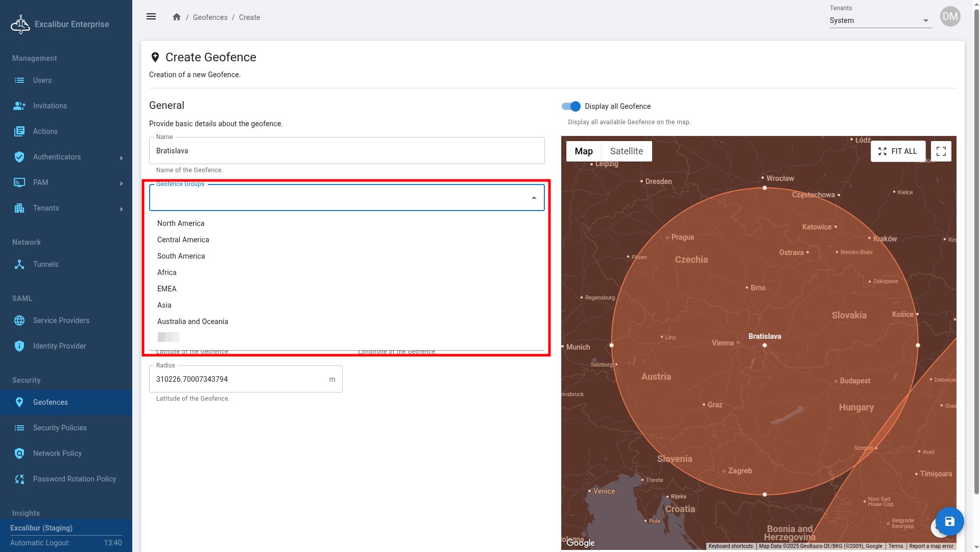Open the DM user avatar

tap(950, 16)
